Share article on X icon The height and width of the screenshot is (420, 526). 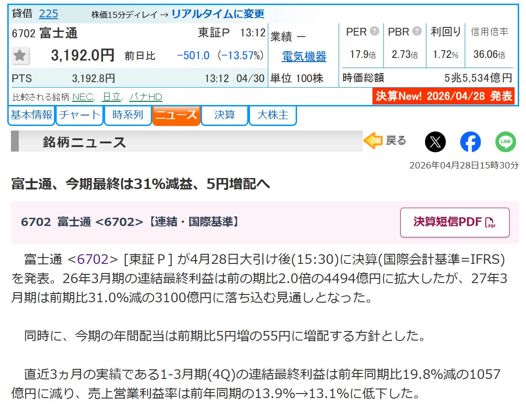pos(435,142)
